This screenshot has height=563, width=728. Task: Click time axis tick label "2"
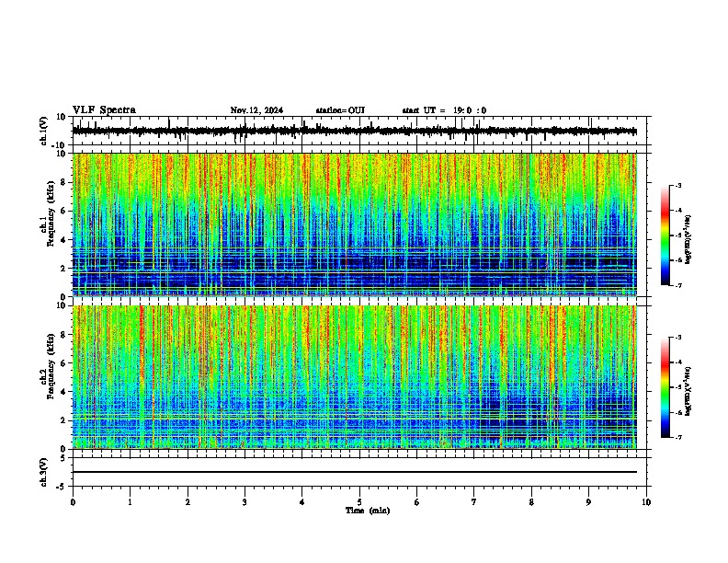[x=188, y=502]
